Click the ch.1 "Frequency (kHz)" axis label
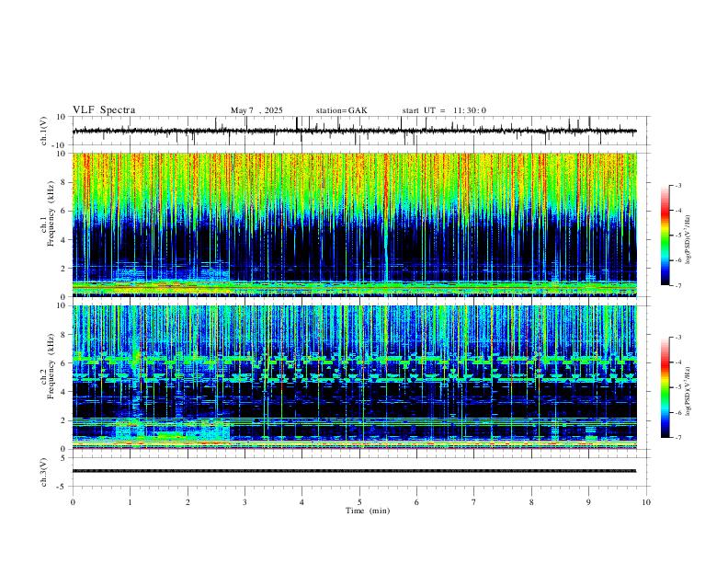Screen dimensions: 728x563 coord(51,213)
